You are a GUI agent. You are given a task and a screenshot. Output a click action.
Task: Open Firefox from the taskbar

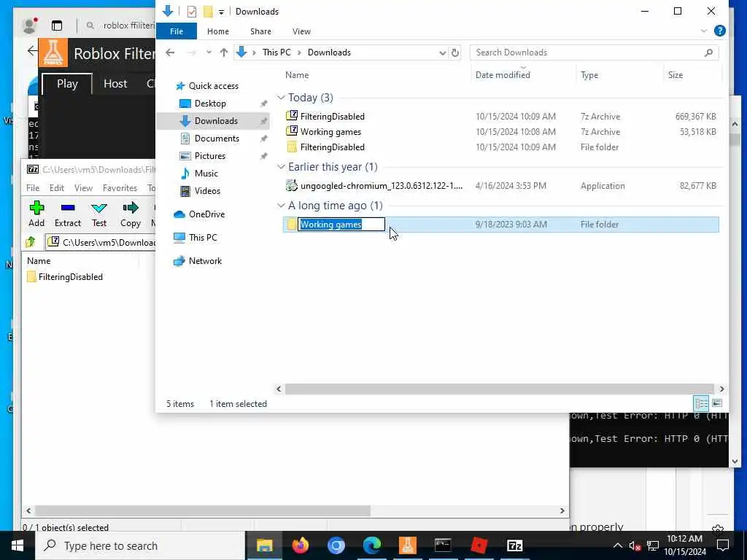pyautogui.click(x=300, y=545)
